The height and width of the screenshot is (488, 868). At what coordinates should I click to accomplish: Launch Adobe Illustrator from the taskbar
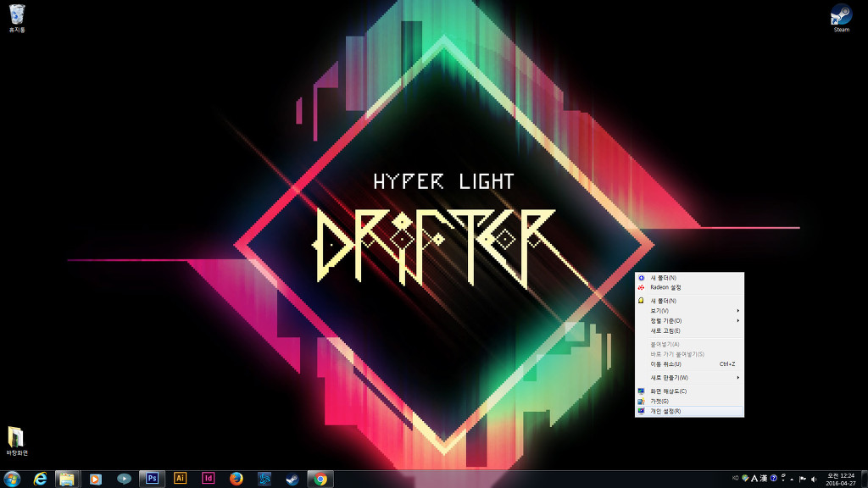pos(180,479)
